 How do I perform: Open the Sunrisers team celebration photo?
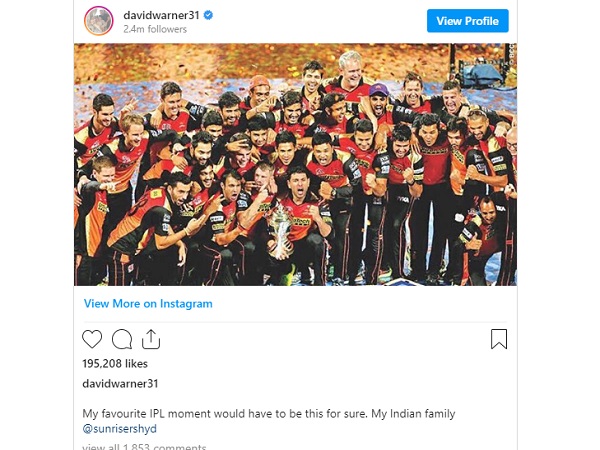click(x=295, y=165)
